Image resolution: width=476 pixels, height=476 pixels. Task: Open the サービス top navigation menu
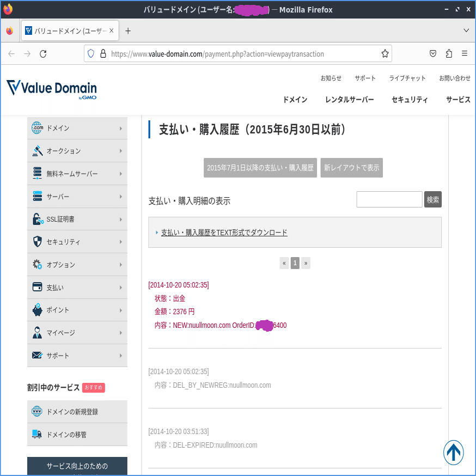(x=458, y=100)
